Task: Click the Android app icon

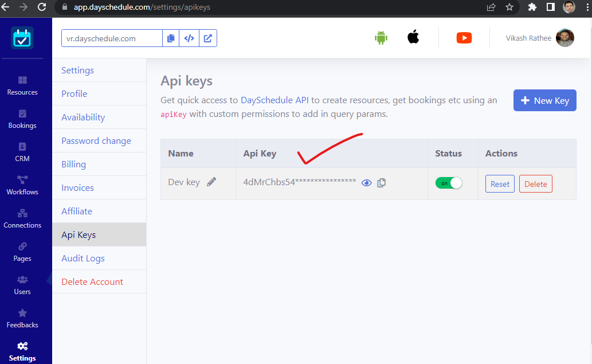Action: (381, 37)
